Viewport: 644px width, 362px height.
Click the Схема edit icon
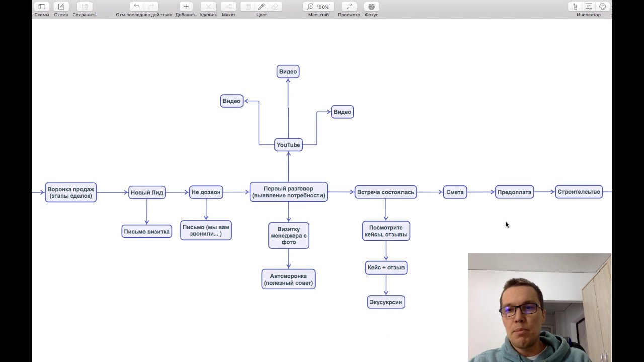point(61,7)
